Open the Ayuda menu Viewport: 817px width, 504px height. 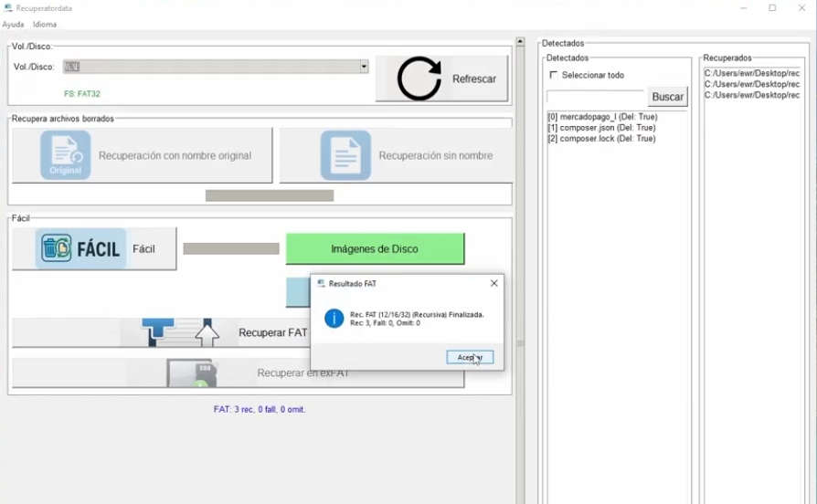pos(13,25)
